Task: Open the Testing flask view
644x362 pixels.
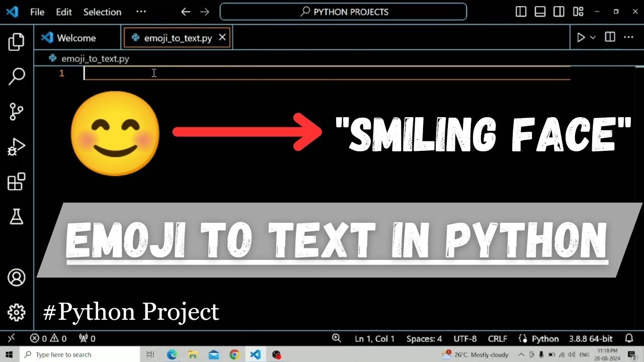Action: [x=16, y=216]
